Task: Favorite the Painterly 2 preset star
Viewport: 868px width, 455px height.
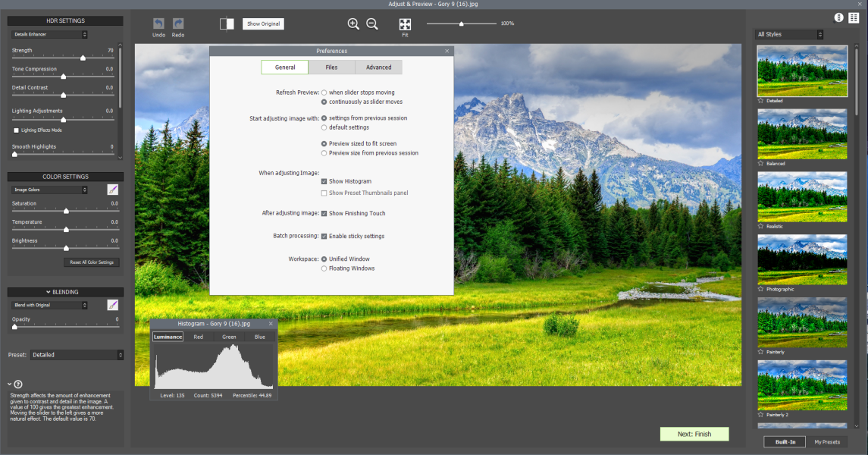Action: coord(760,414)
